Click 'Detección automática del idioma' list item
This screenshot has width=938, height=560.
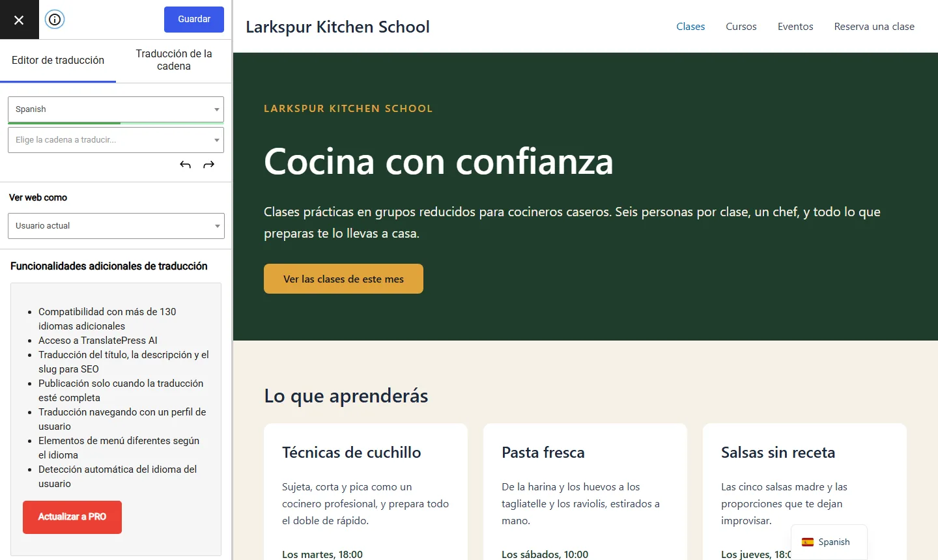[x=117, y=477]
